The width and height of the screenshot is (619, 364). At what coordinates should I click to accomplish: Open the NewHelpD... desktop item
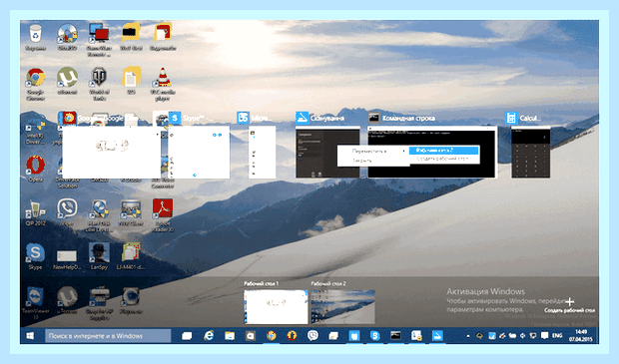point(67,258)
